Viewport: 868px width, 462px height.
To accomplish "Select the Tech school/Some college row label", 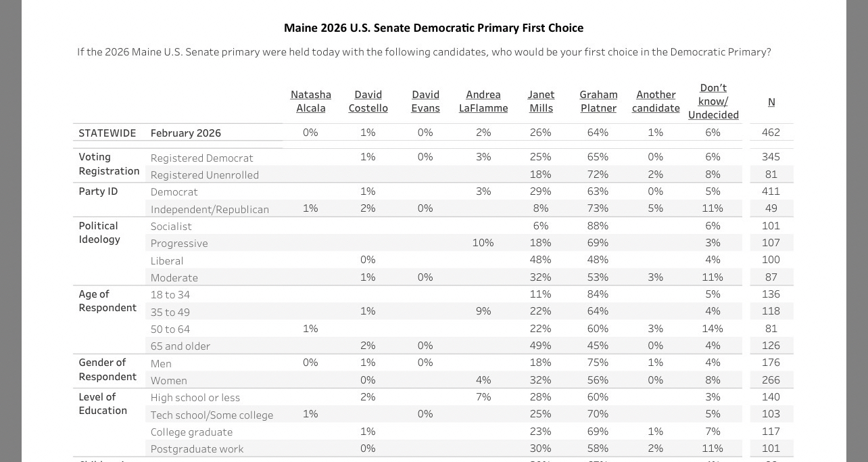I will tap(212, 415).
